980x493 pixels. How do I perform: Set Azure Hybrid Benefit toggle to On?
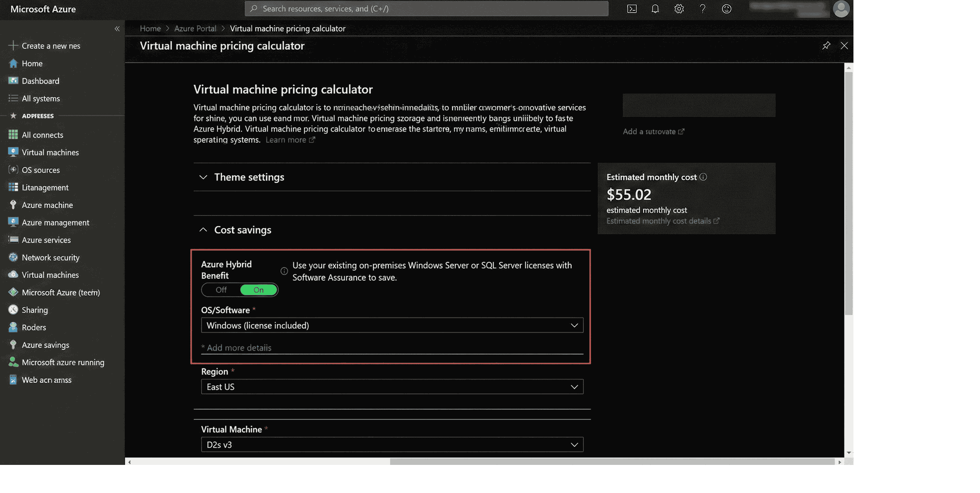[259, 290]
